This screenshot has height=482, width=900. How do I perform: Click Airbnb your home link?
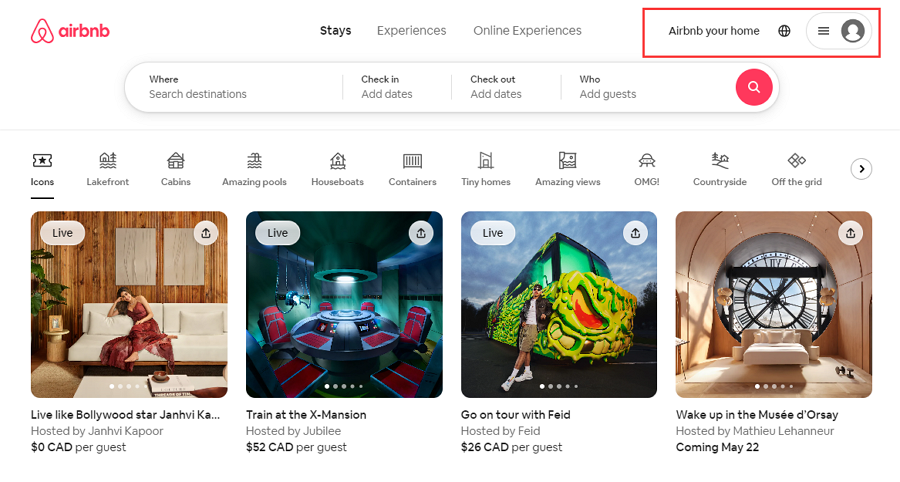714,31
